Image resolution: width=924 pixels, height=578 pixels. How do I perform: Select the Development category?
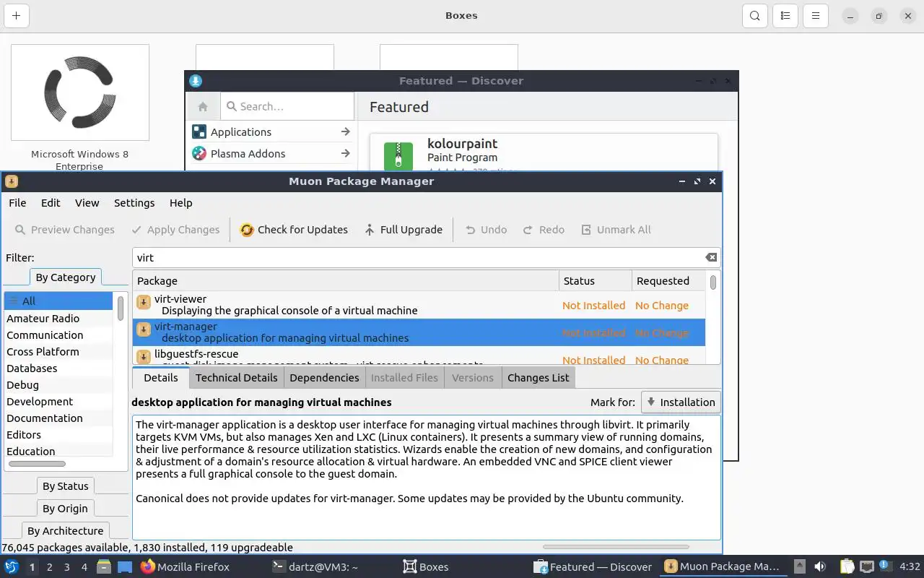[58, 402]
